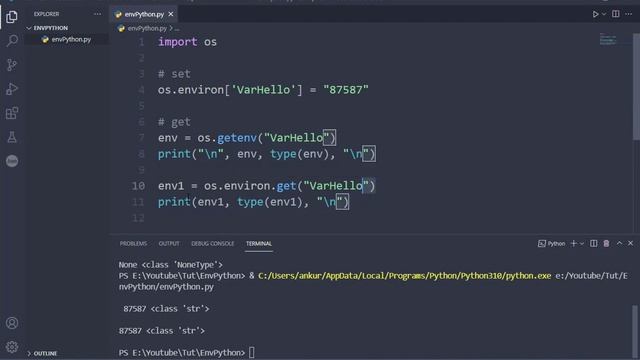This screenshot has height=360, width=640.
Task: Click the terminal prompt input cursor
Action: click(x=251, y=352)
